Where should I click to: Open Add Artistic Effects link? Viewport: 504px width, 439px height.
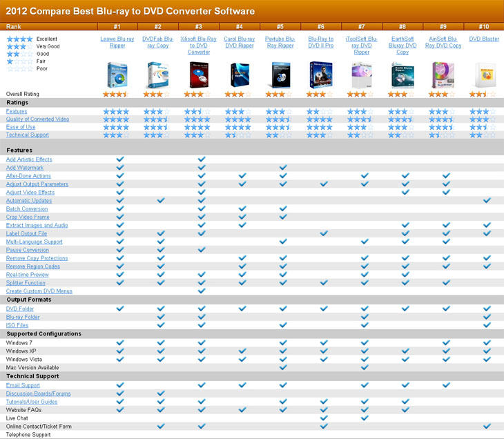[x=29, y=159]
